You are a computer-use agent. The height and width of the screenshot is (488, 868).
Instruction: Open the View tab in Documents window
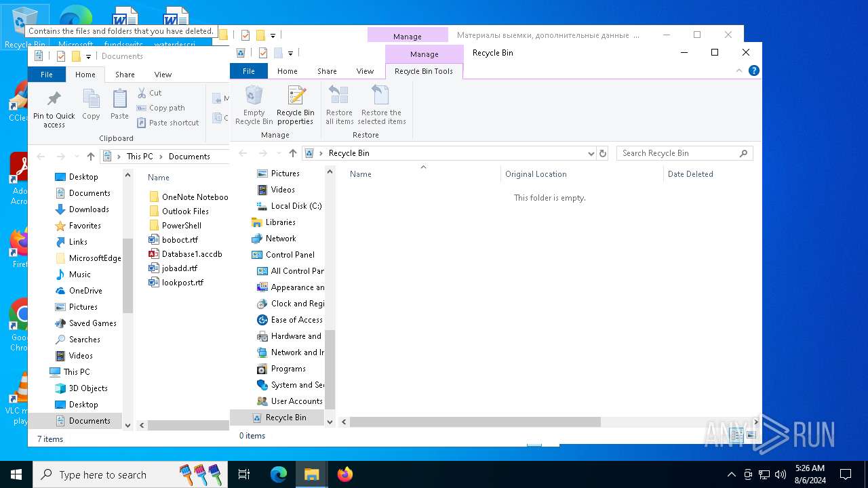[163, 75]
